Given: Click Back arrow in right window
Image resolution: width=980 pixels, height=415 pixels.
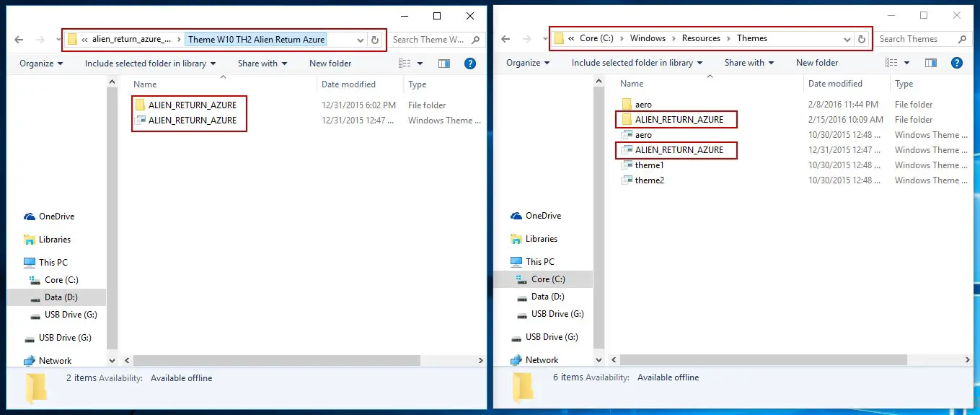Looking at the screenshot, I should coord(506,39).
